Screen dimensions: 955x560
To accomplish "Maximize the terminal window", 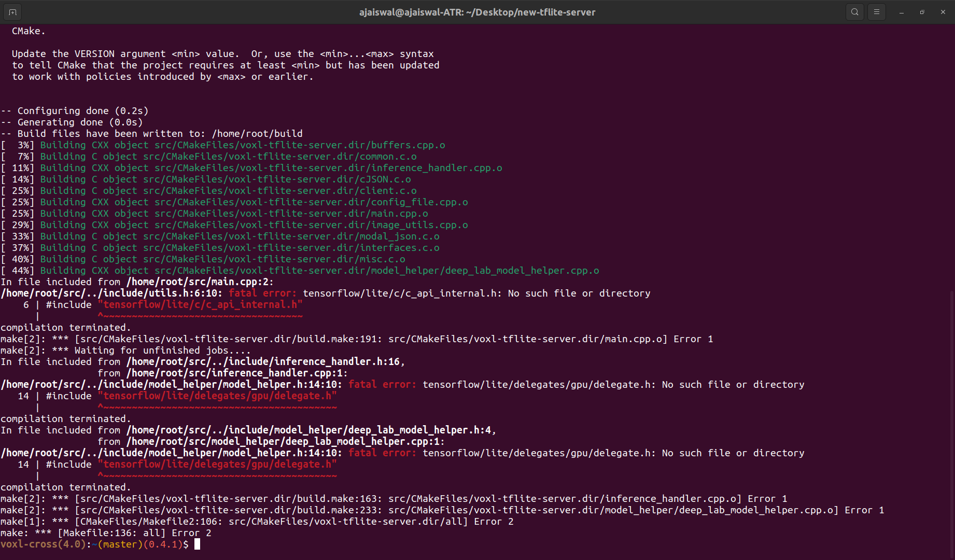I will pos(922,12).
